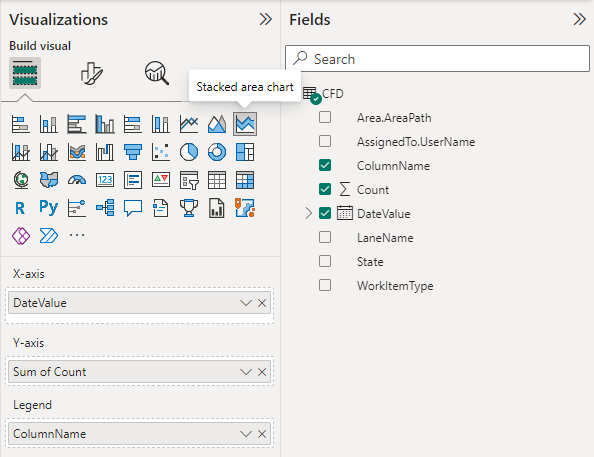
Task: Select the Donut chart visual
Action: click(x=217, y=152)
